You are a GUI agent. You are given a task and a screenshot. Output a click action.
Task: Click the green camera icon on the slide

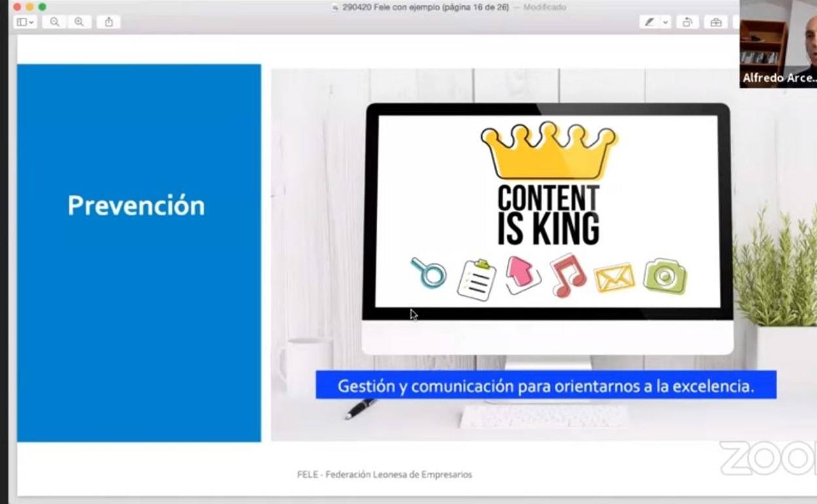coord(664,276)
